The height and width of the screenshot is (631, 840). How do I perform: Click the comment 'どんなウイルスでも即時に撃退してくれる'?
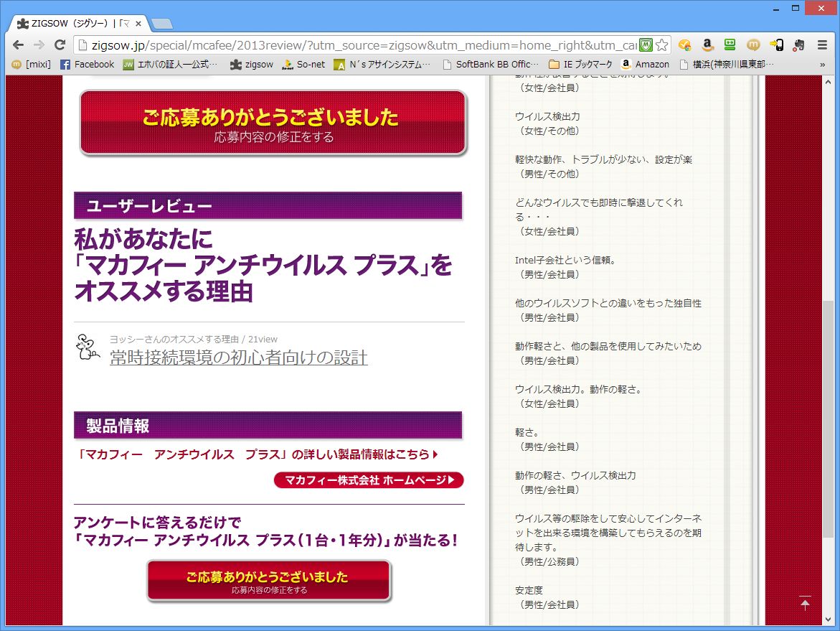pyautogui.click(x=599, y=210)
